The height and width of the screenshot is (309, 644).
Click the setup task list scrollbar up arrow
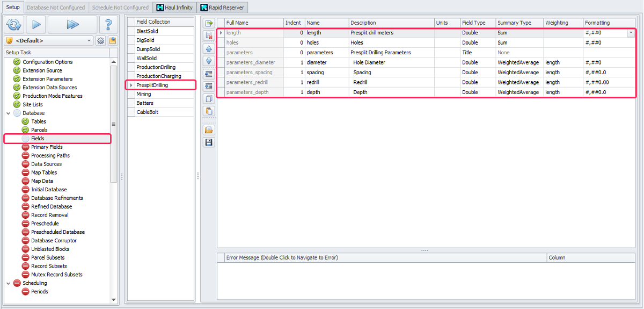pos(113,62)
